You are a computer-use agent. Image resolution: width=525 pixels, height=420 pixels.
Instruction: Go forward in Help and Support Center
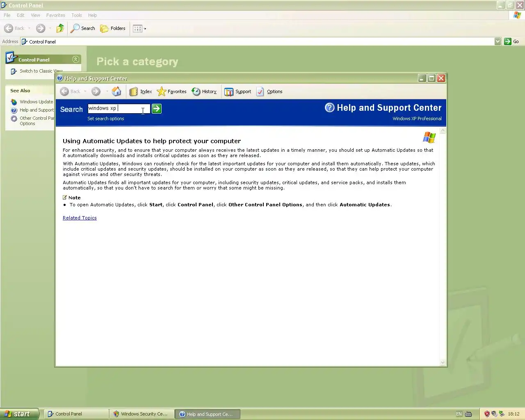coord(96,91)
